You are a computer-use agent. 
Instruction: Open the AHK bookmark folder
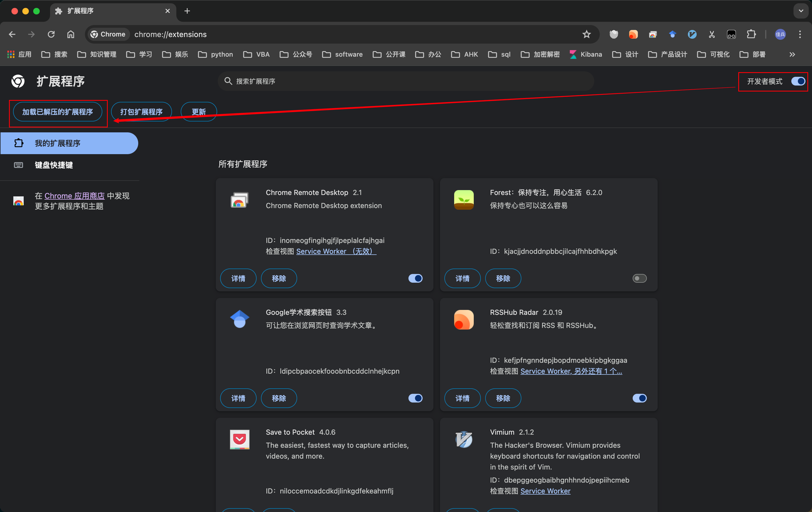coord(464,54)
